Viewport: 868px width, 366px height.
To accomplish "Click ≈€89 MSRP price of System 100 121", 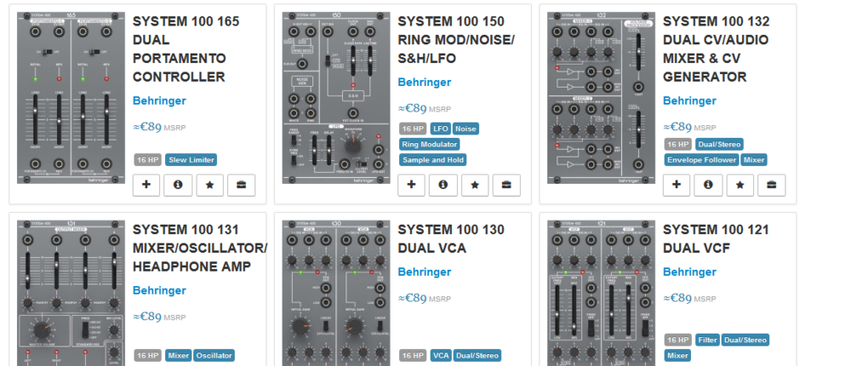I will pyautogui.click(x=690, y=299).
